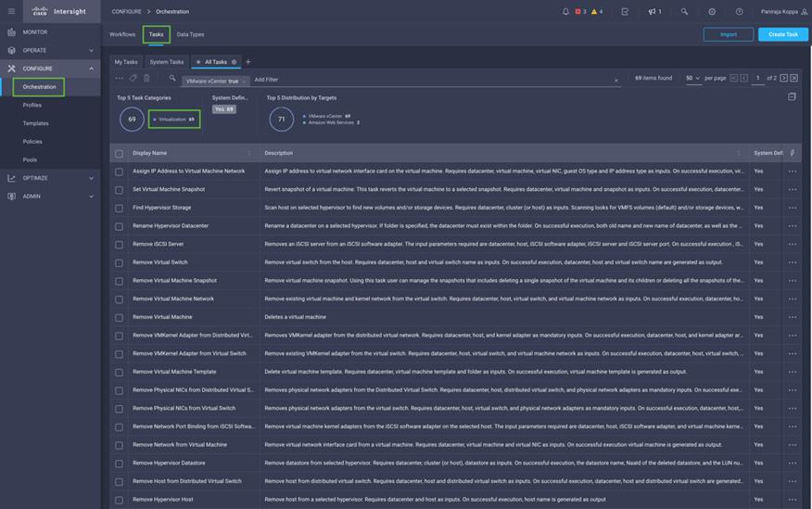Viewport: 812px width, 509px height.
Task: Check the Rename Hypervisor Datacenter row
Action: (x=119, y=226)
